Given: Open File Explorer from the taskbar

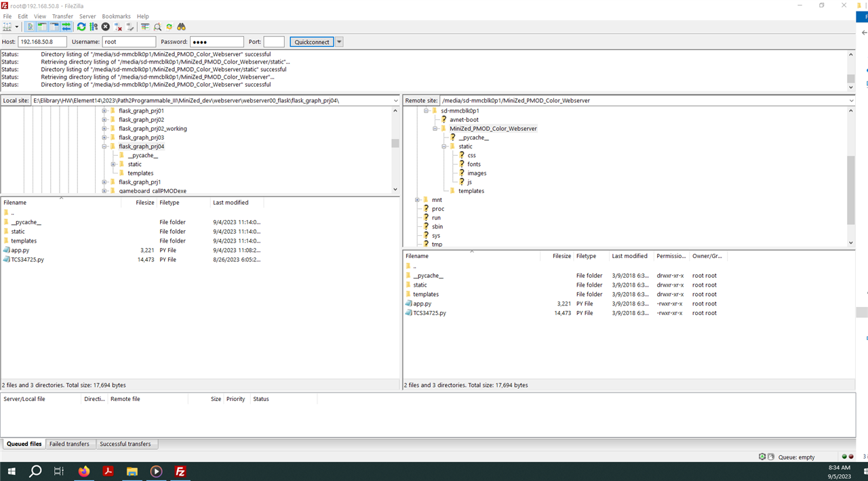Looking at the screenshot, I should (132, 472).
